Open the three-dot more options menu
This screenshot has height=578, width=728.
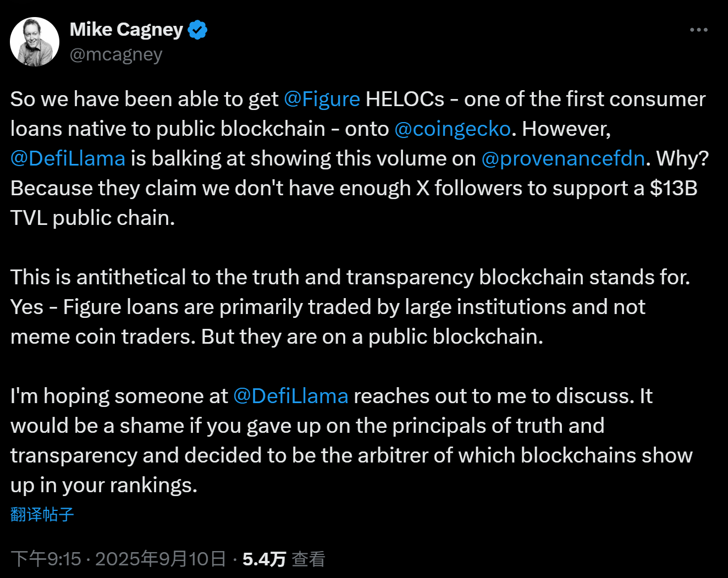point(698,30)
